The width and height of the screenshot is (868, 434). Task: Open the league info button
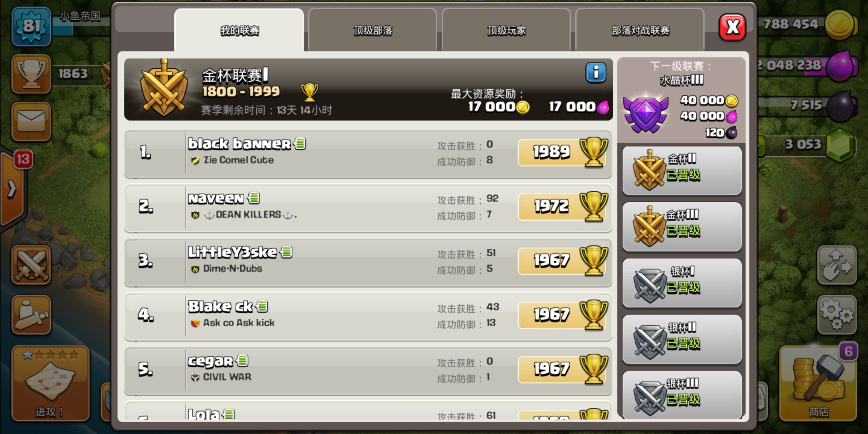click(596, 73)
